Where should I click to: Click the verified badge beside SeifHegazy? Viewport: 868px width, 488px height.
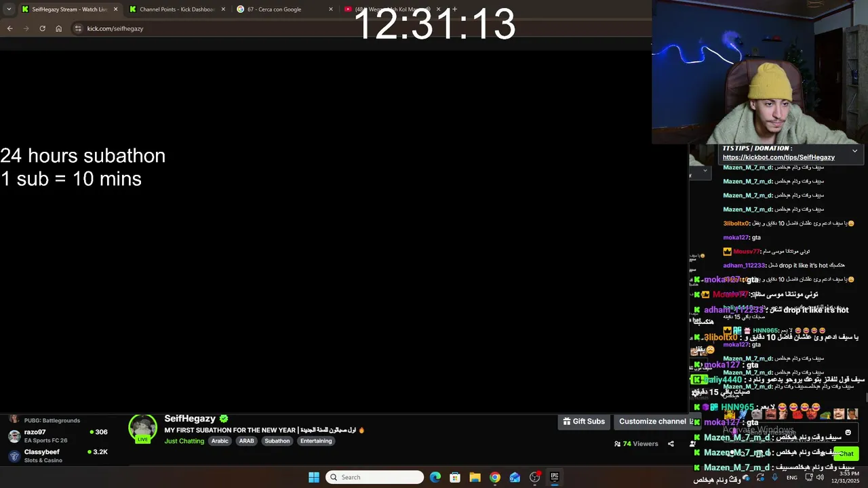pos(224,419)
